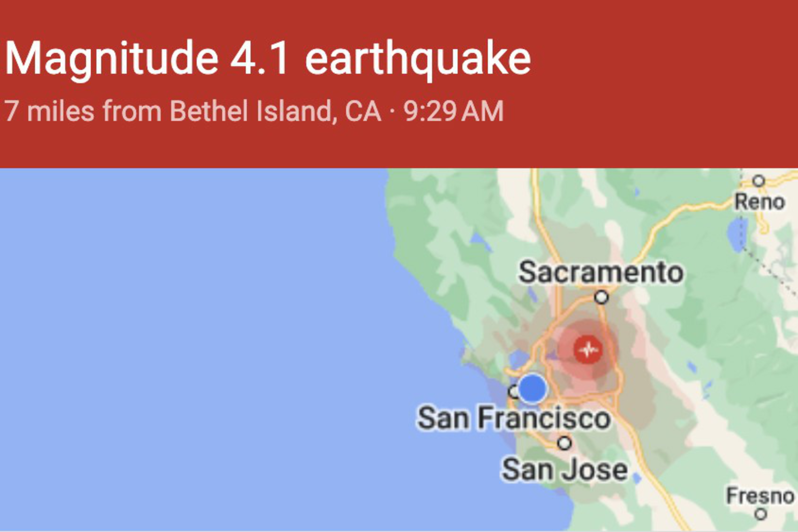Select the San Jose map label
This screenshot has height=532, width=798.
pos(565,469)
